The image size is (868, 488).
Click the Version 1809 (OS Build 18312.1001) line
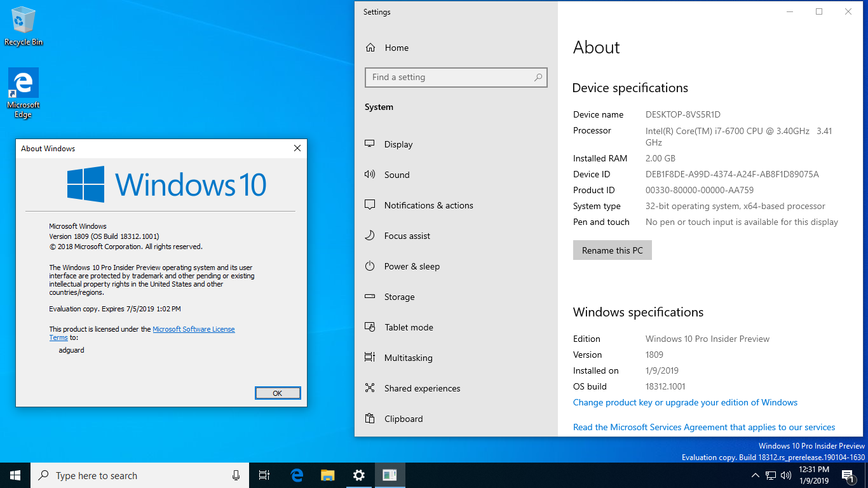[x=104, y=236]
